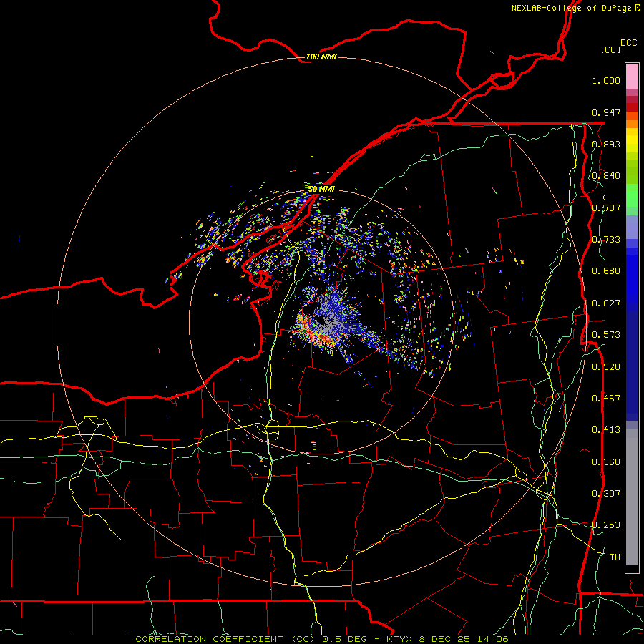644x644 pixels.
Task: Click the pink segment atop the color scale
Action: 632,76
